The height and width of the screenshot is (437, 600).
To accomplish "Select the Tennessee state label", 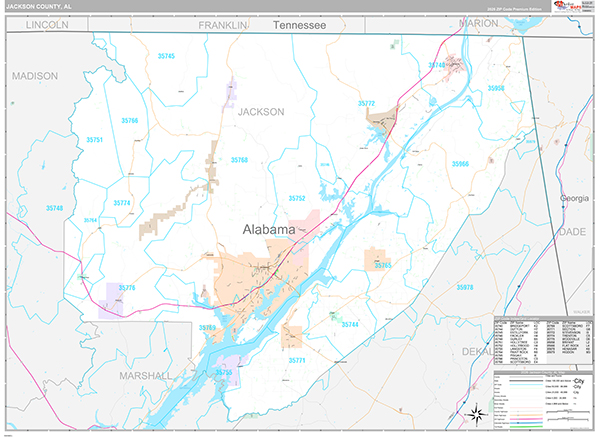I will (x=300, y=25).
